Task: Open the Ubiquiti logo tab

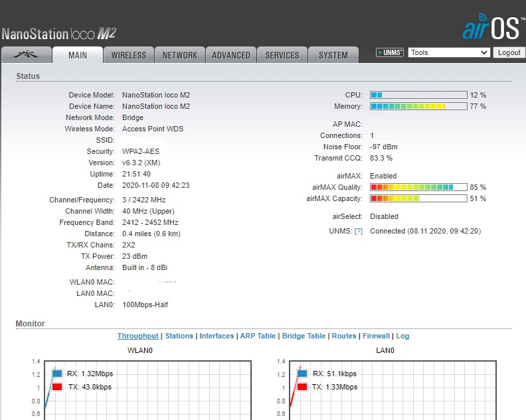Action: pyautogui.click(x=26, y=55)
